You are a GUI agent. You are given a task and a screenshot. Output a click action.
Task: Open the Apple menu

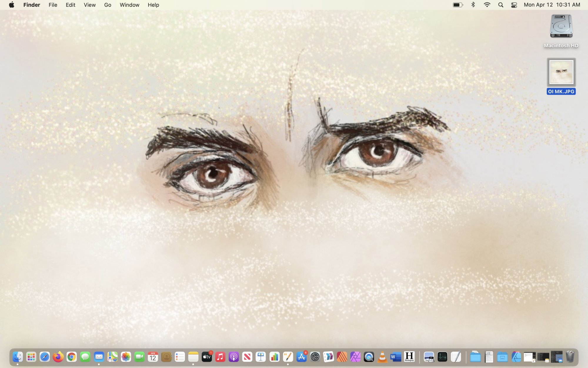point(11,5)
